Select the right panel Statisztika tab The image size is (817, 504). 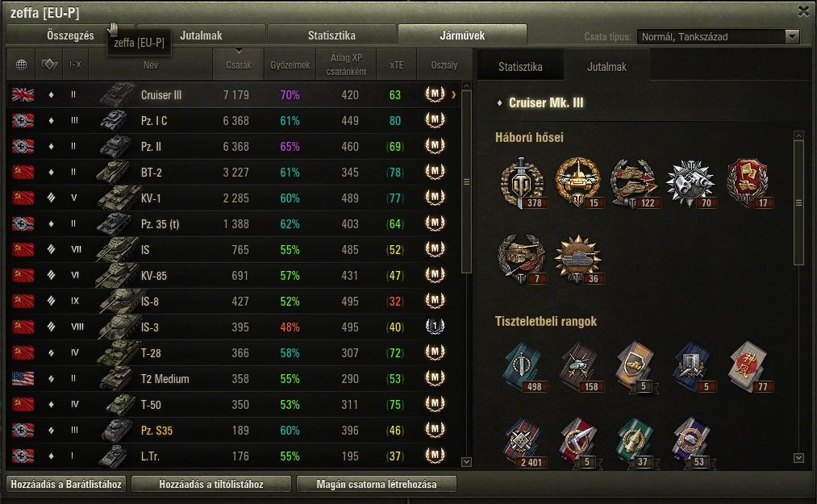point(520,67)
